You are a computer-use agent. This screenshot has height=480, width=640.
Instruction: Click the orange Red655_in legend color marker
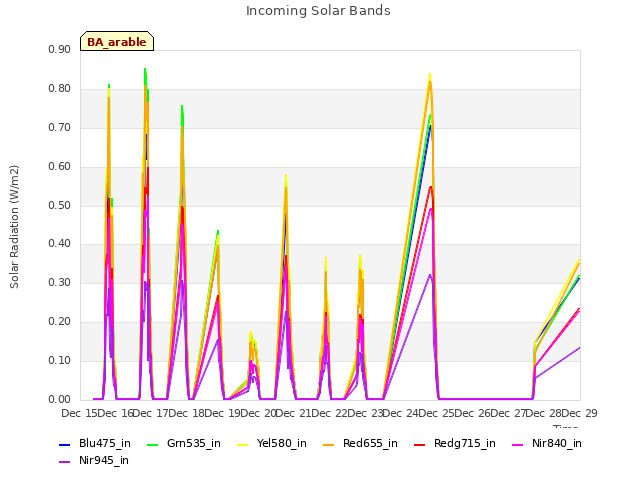(x=328, y=444)
